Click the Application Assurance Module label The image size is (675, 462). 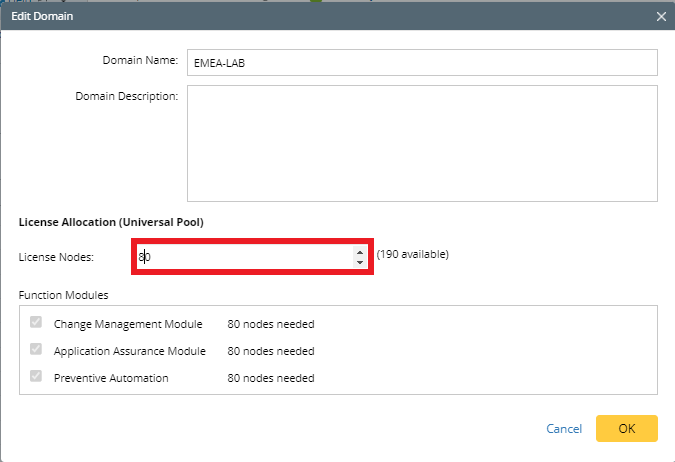pyautogui.click(x=130, y=351)
